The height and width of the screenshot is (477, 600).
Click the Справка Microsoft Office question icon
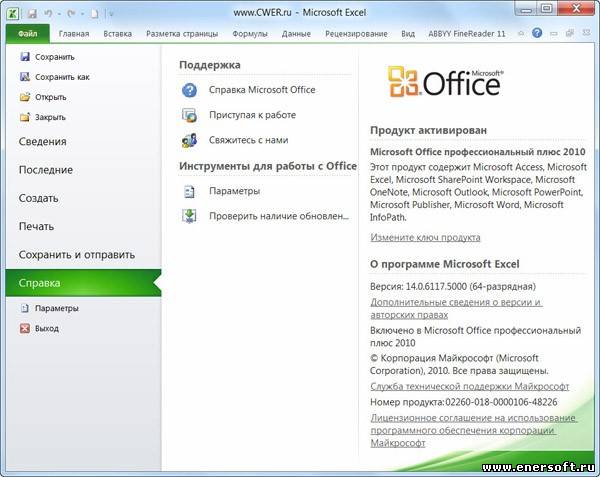[x=189, y=90]
